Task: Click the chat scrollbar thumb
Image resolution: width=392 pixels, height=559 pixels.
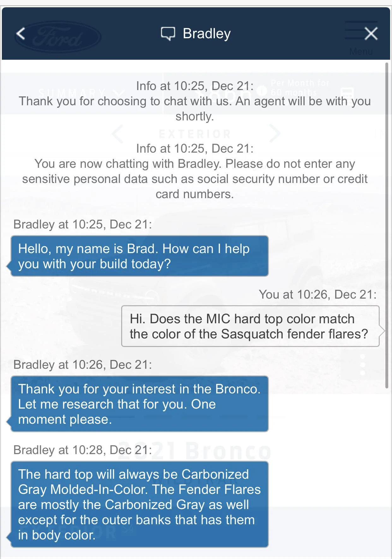Action: point(387,225)
